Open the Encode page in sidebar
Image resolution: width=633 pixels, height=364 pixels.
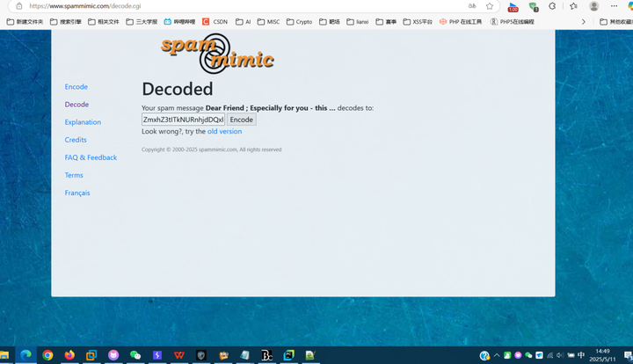tap(76, 87)
